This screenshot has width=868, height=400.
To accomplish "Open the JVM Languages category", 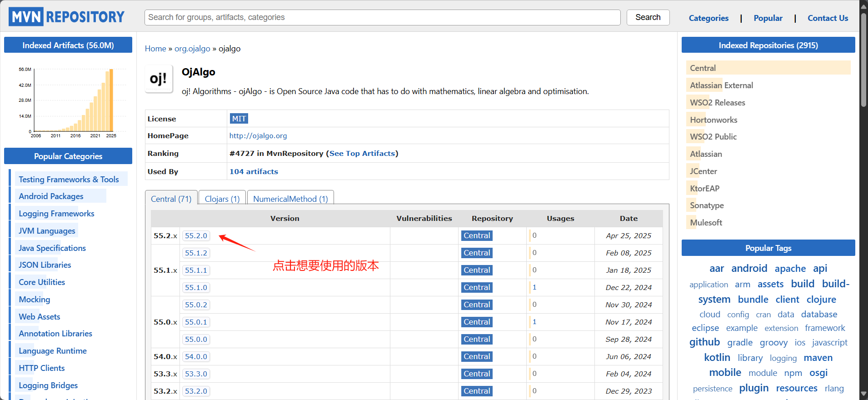I will pyautogui.click(x=47, y=231).
